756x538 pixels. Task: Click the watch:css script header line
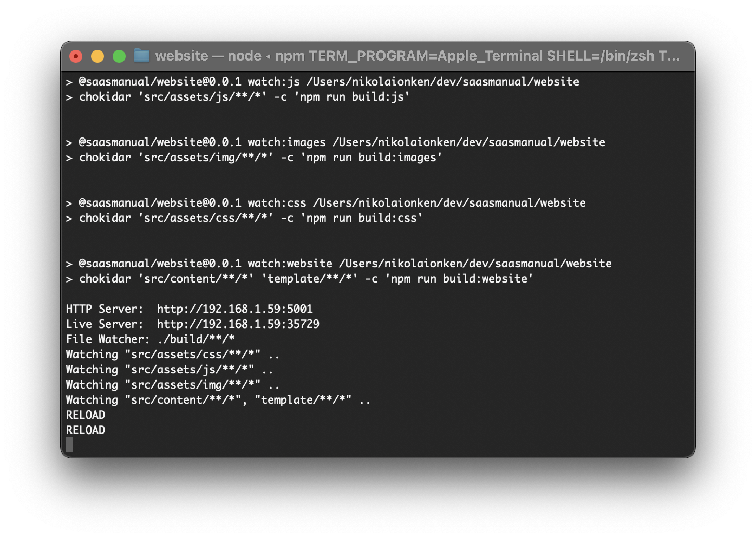click(326, 203)
